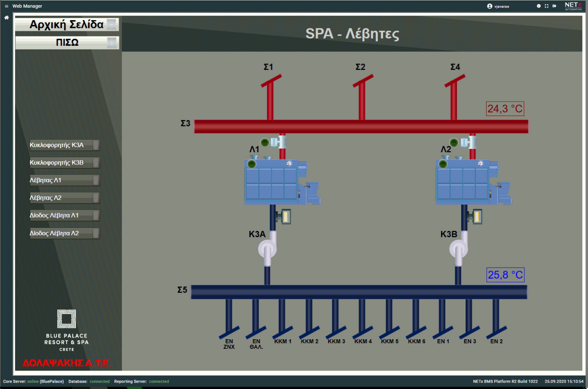This screenshot has height=389, width=588.
Task: Go to Αρχική Σελίδα home page
Action: (67, 24)
